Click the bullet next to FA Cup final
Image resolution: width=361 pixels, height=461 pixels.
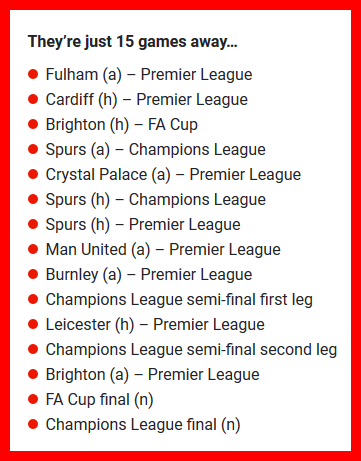point(33,399)
